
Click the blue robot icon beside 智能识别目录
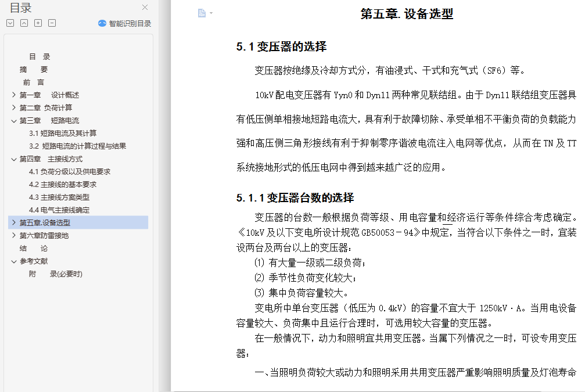coord(102,23)
